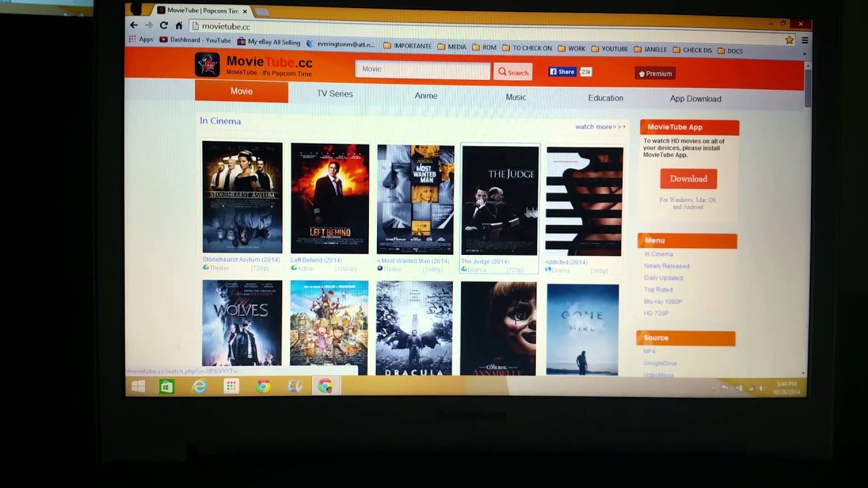Close the MovieTube browser tab
Viewport: 868px width, 488px height.
click(x=245, y=12)
